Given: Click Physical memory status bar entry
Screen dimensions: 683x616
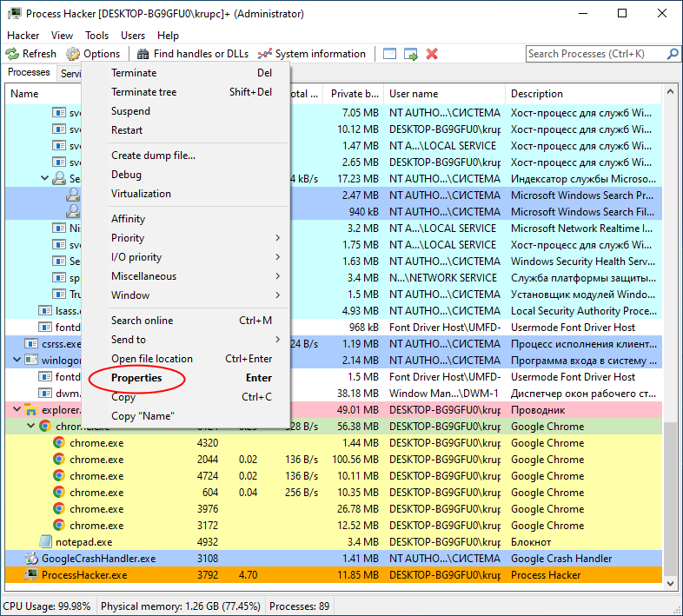Looking at the screenshot, I should (x=181, y=606).
